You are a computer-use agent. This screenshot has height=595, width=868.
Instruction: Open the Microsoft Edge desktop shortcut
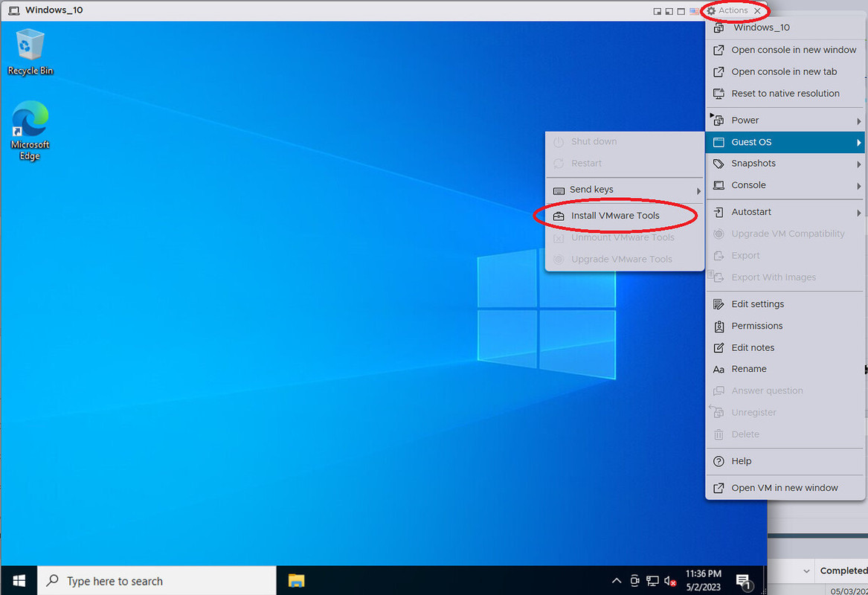tap(30, 131)
